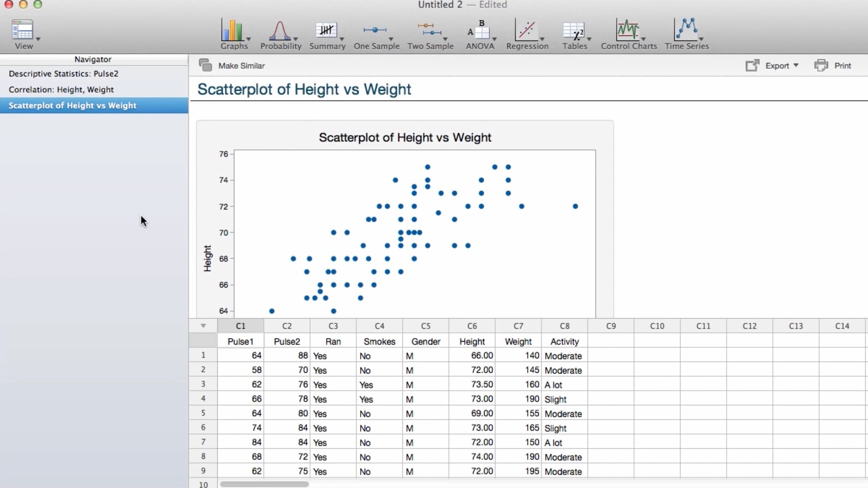
Task: Select the C6 Height column header
Action: pyautogui.click(x=472, y=326)
